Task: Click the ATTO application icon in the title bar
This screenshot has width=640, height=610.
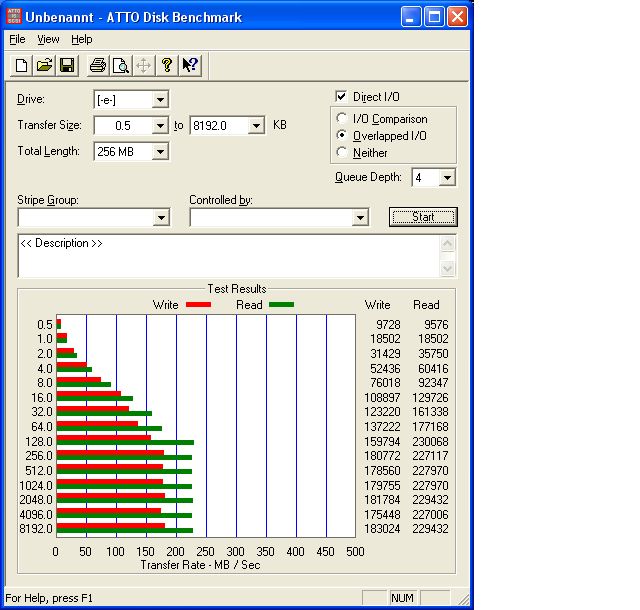Action: [x=14, y=17]
